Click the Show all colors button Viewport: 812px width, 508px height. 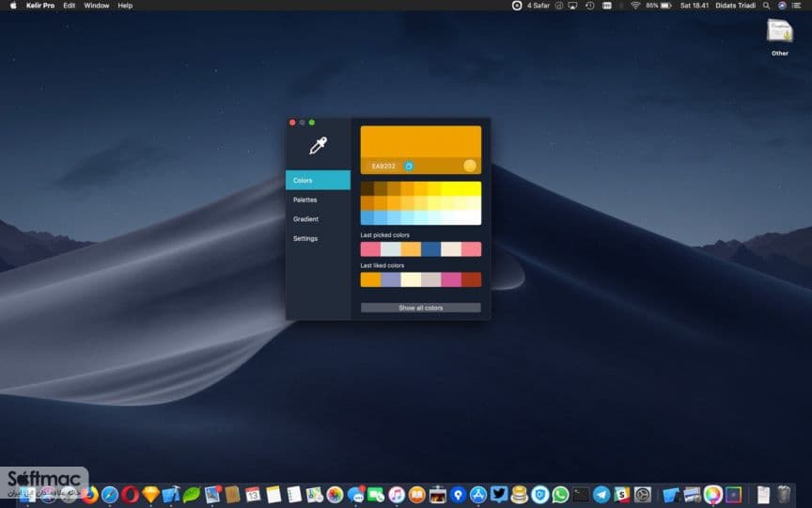(420, 308)
